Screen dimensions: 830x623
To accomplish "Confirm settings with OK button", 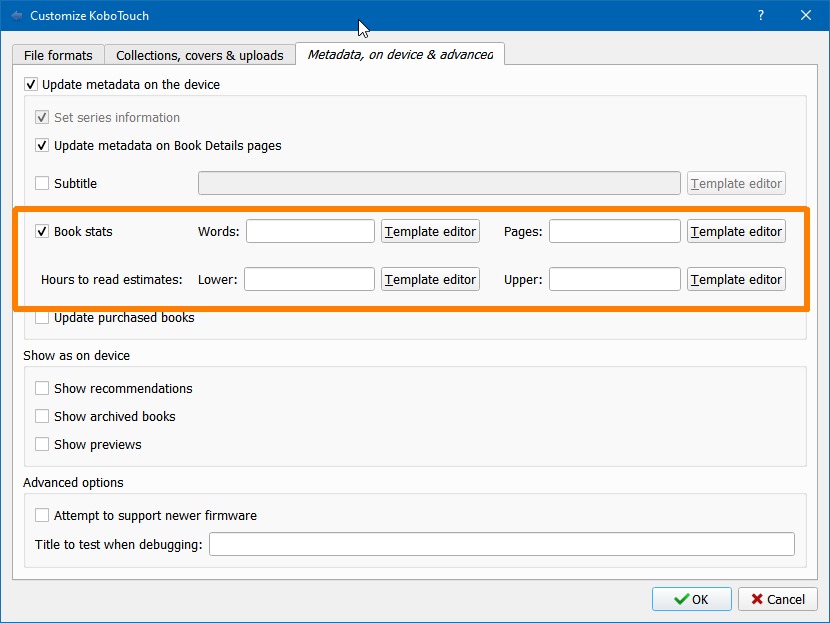I will [690, 599].
